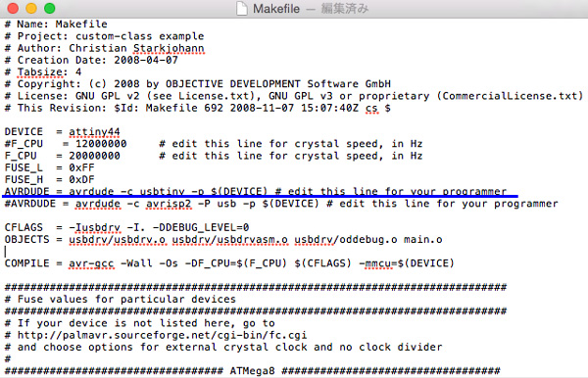This screenshot has height=378, width=588.
Task: Click the ATMega8 section header
Action: (252, 371)
